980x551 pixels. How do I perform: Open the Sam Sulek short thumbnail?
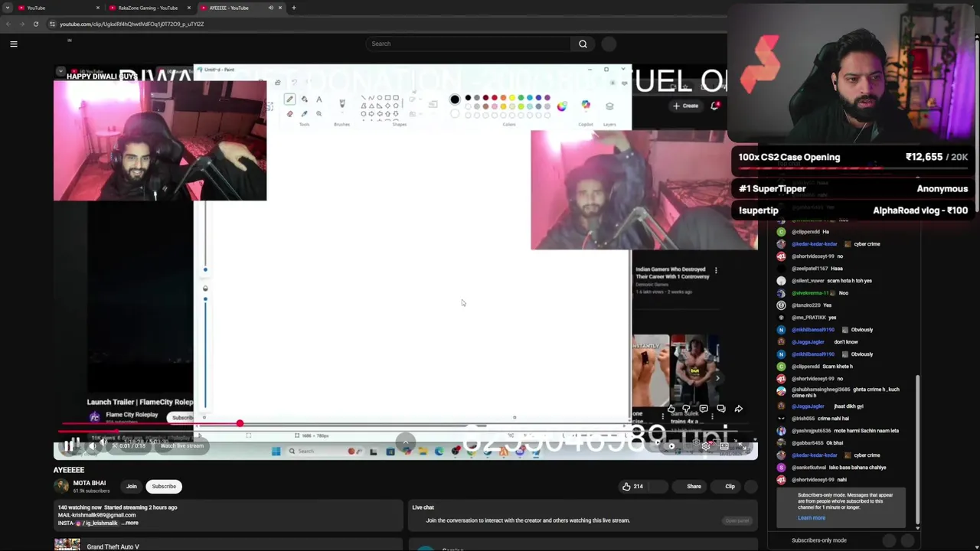(695, 370)
